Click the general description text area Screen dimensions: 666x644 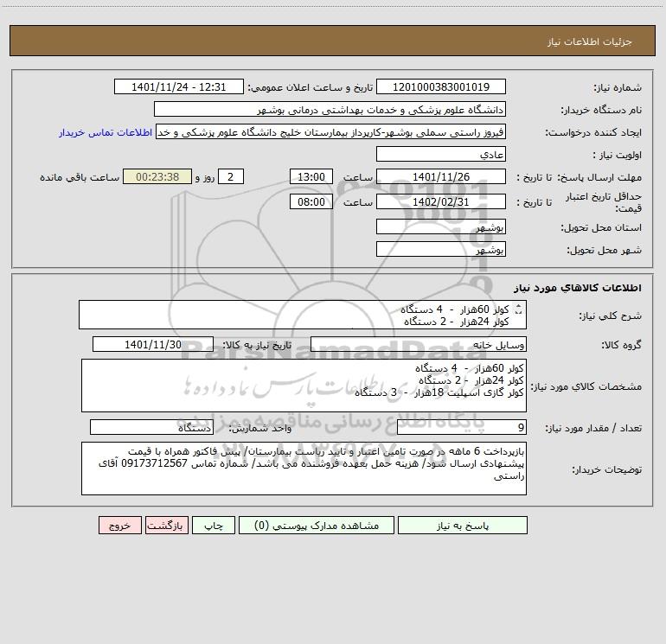[x=303, y=315]
